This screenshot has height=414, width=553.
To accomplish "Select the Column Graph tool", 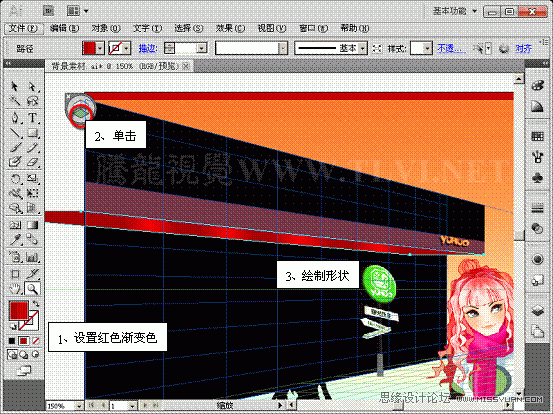I will (x=32, y=257).
